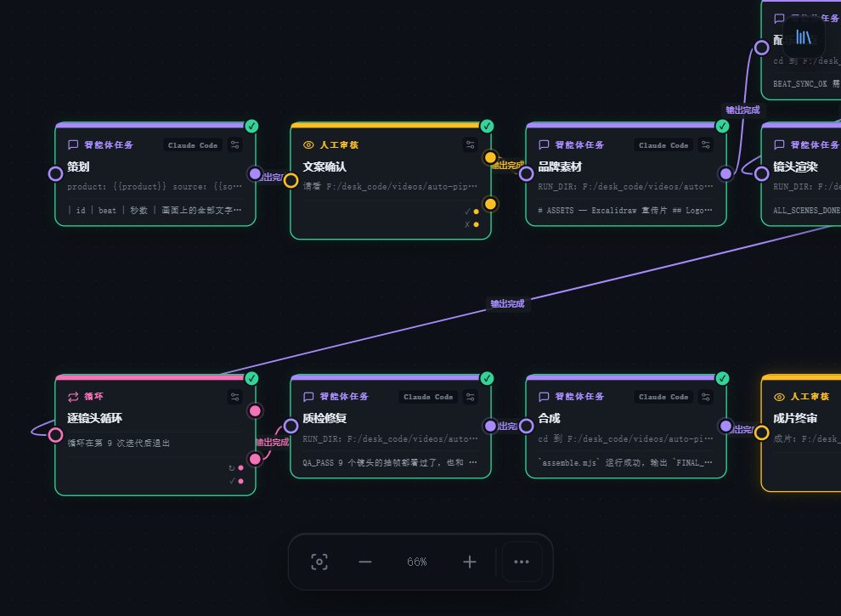Screen dimensions: 841x616
Task: Select the input port of 质检修复 node
Action: (291, 426)
